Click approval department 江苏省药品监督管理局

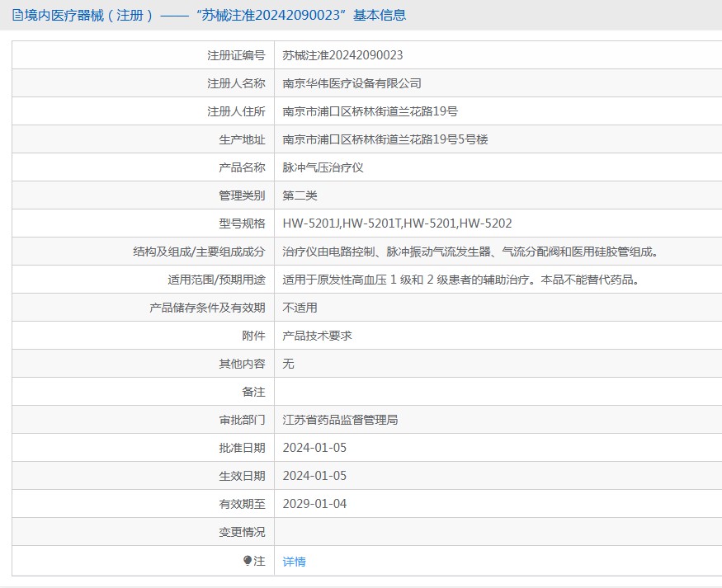[x=340, y=420]
